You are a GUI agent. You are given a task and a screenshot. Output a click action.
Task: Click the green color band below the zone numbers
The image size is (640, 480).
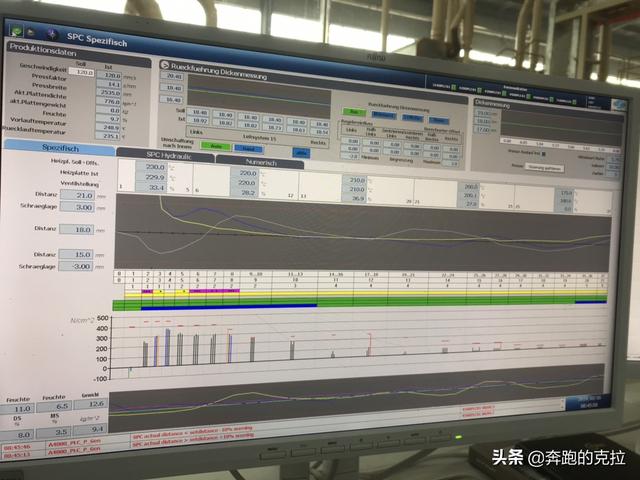point(350,300)
